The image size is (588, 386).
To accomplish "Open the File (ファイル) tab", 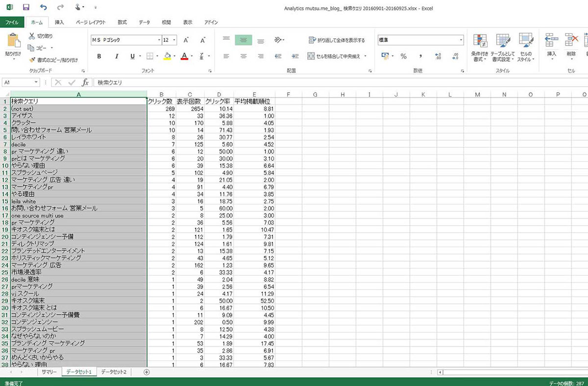I will coord(12,22).
